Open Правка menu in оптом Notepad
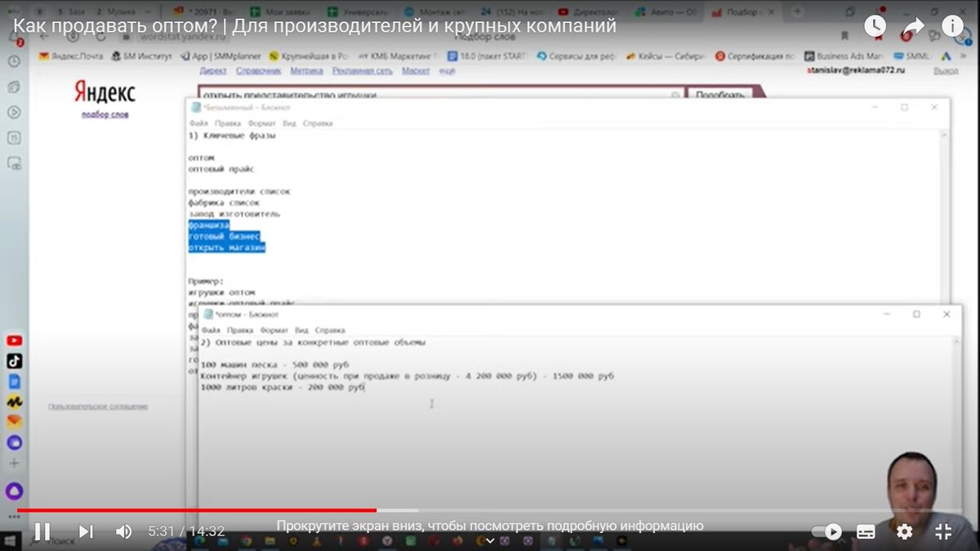This screenshot has height=551, width=980. pyautogui.click(x=240, y=331)
